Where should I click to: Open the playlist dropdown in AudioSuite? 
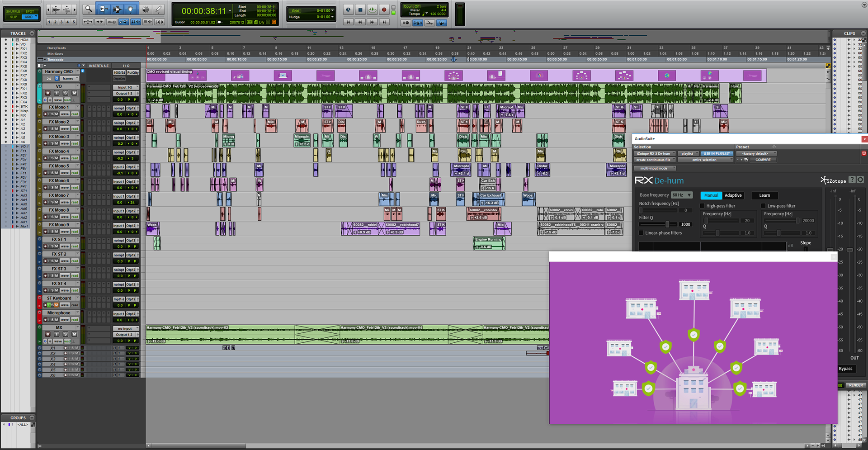[x=689, y=153]
